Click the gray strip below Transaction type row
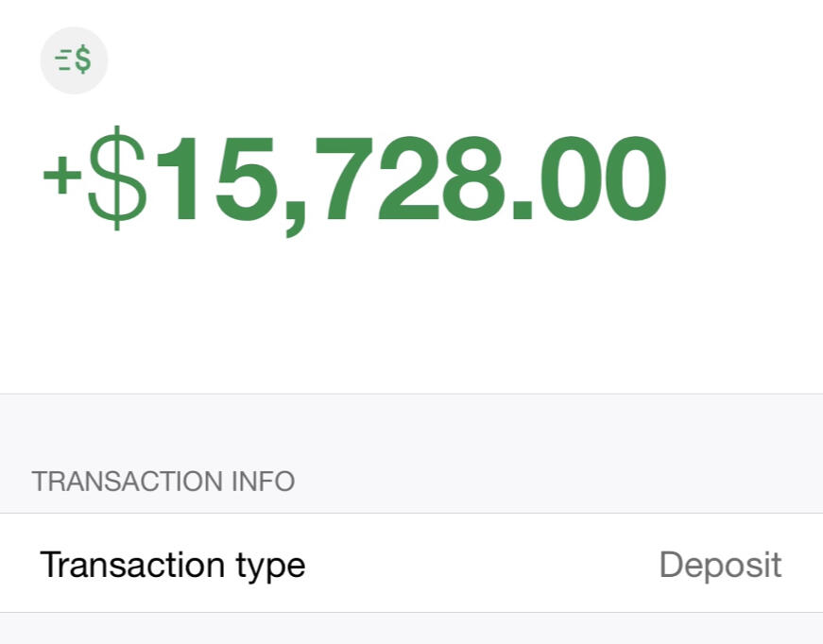This screenshot has width=823, height=644. pyautogui.click(x=411, y=629)
